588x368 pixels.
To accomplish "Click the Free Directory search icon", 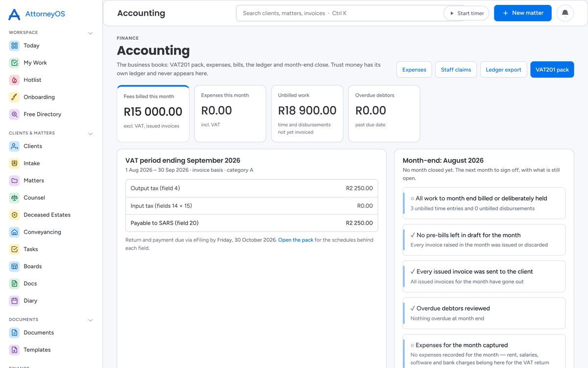I will 14,114.
